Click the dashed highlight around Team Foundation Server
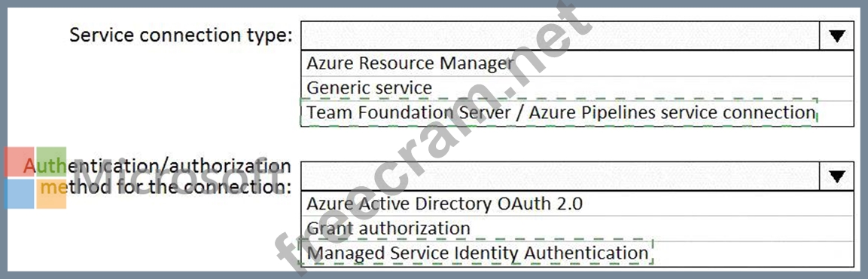Viewport: 868px width, 279px height. (x=559, y=112)
